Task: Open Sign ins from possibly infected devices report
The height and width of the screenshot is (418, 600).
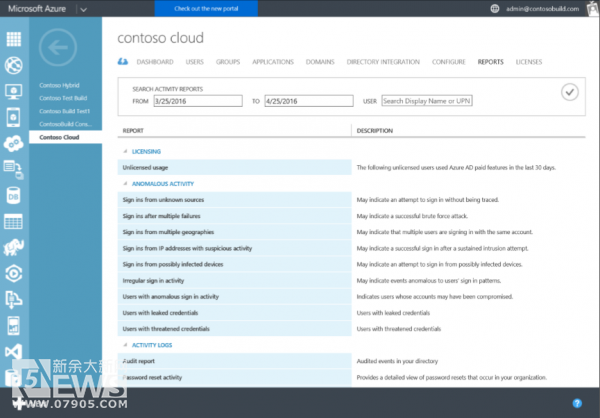Action: (x=234, y=264)
